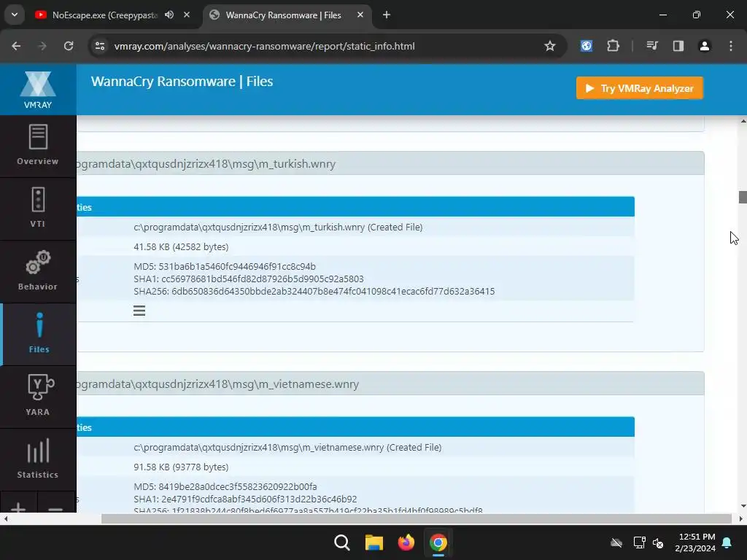Click the OneDrive cloud tray icon
Screen dimensions: 747x560
[x=616, y=542]
